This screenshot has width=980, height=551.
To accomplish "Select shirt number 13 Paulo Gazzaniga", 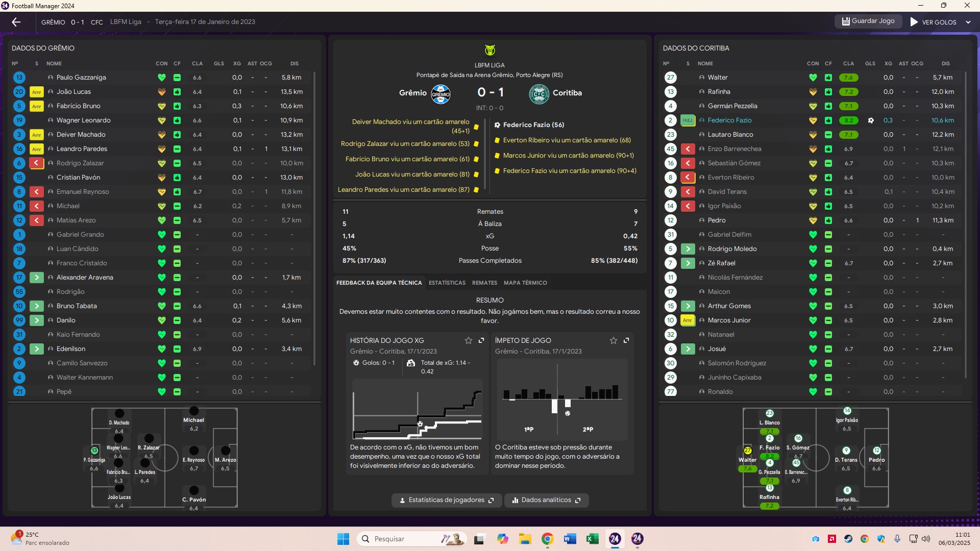I will click(19, 78).
